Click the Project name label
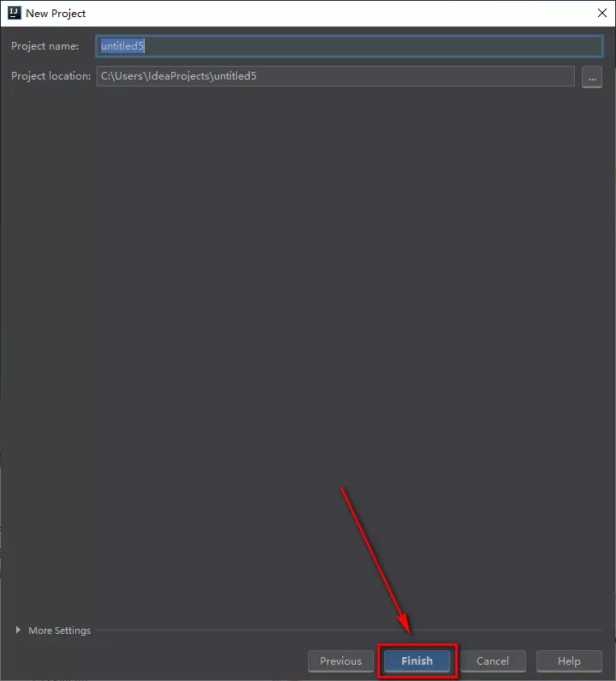 (44, 46)
